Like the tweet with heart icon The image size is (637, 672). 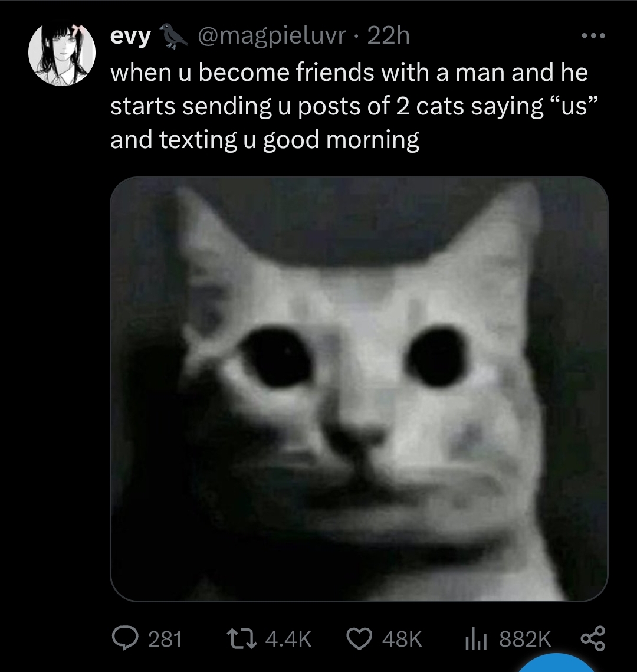(359, 638)
